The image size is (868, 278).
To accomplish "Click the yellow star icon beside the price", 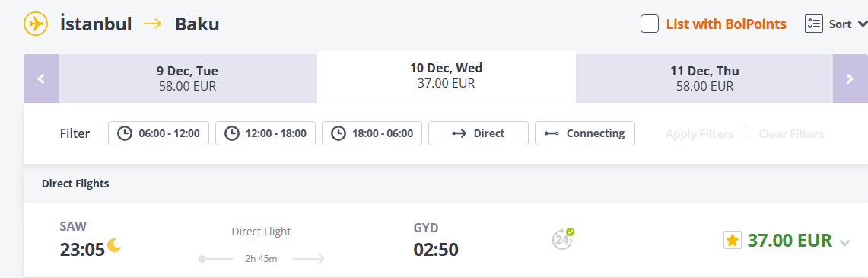I will pos(733,241).
